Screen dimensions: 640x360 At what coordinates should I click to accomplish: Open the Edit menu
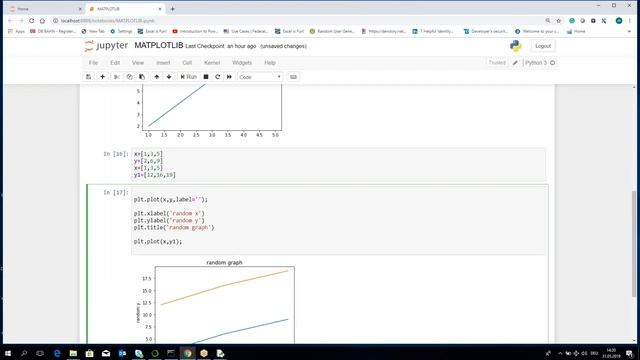[x=115, y=63]
